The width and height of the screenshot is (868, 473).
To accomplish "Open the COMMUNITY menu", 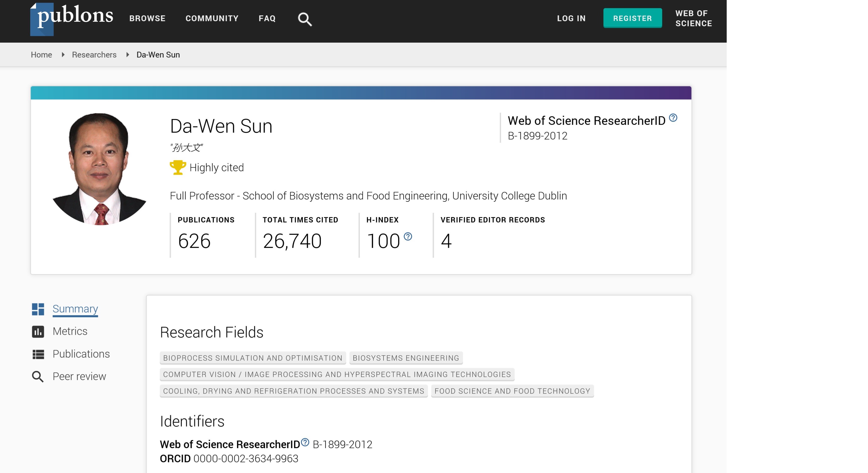I will 212,18.
